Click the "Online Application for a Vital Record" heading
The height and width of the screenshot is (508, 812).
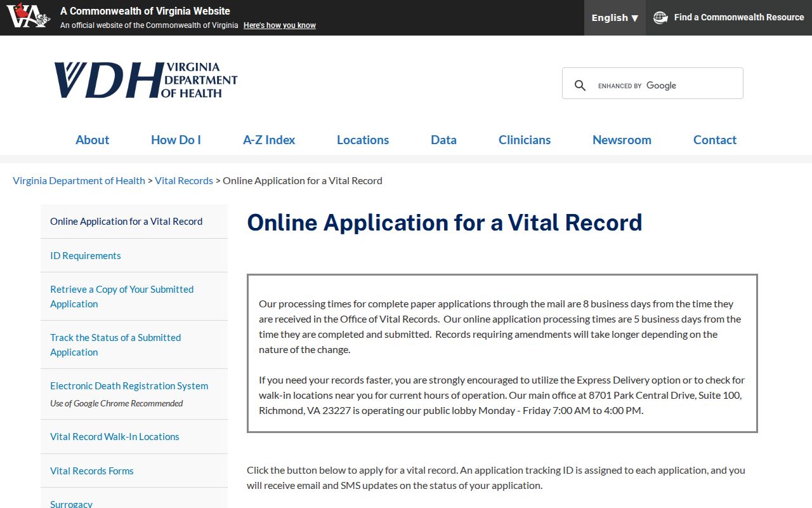coord(445,223)
